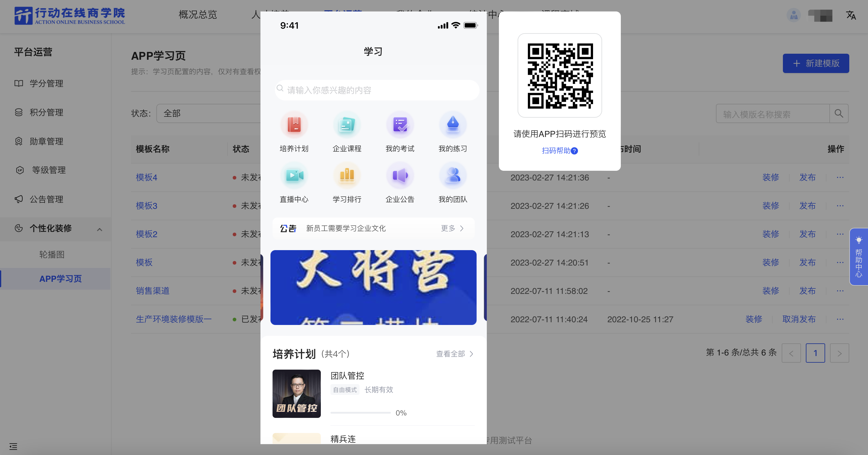This screenshot has height=455, width=868.
Task: Click the template search magnifier button
Action: (839, 113)
